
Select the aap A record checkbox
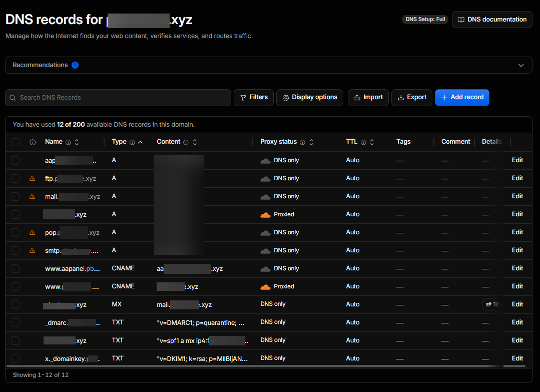coord(15,161)
